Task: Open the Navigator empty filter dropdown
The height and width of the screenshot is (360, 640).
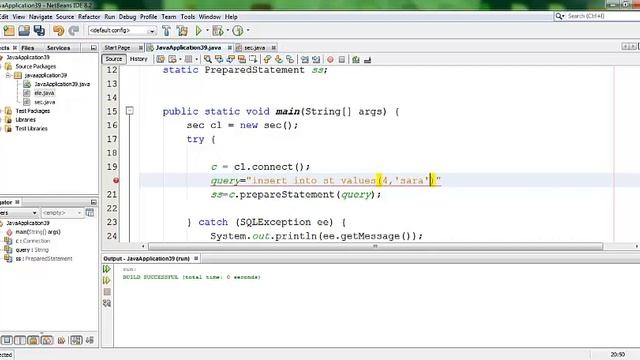Action: (x=62, y=213)
